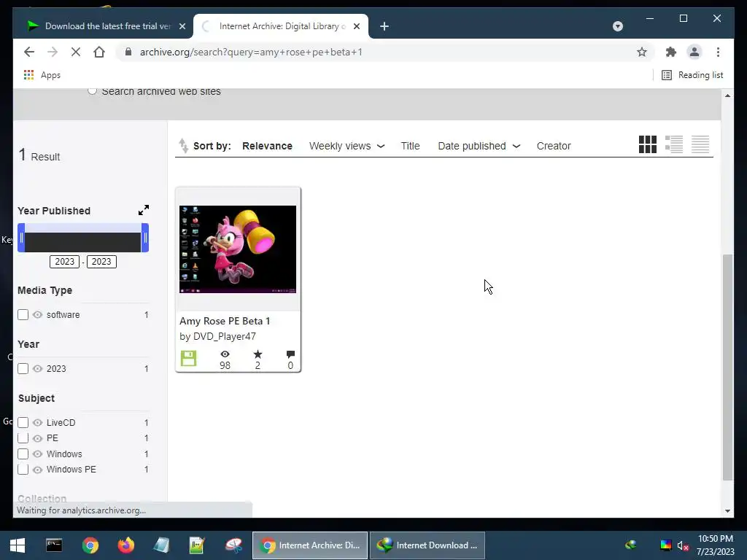Click the Year Published histogram bar
The image size is (747, 560).
(x=83, y=242)
